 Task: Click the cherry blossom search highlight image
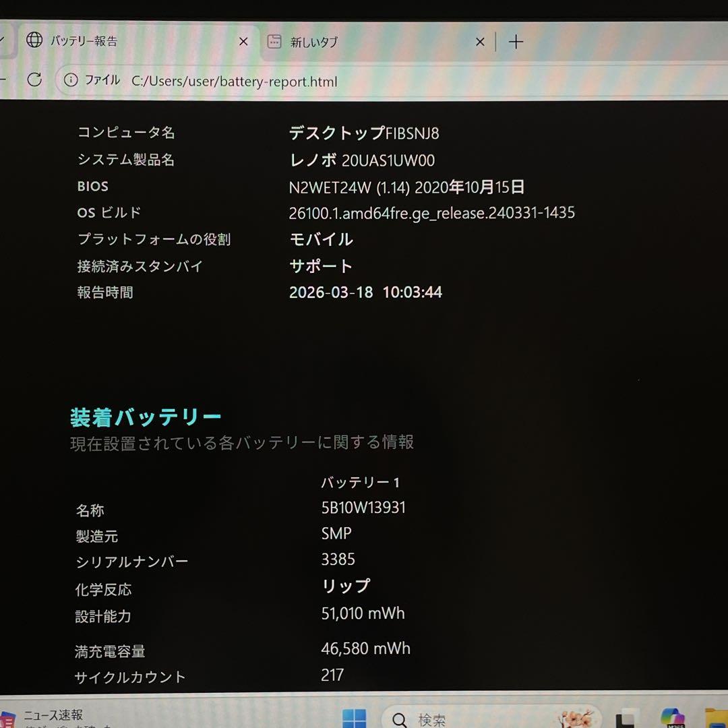pos(576,719)
